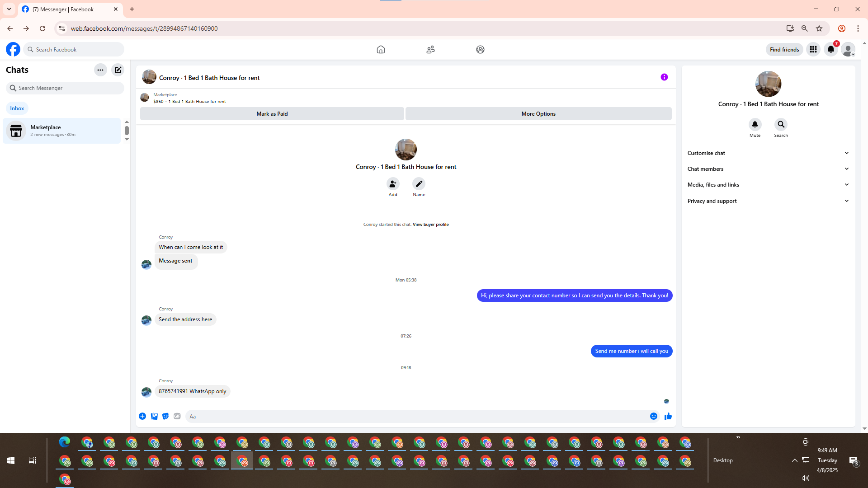
Task: Open the Chats options menu
Action: click(x=100, y=70)
